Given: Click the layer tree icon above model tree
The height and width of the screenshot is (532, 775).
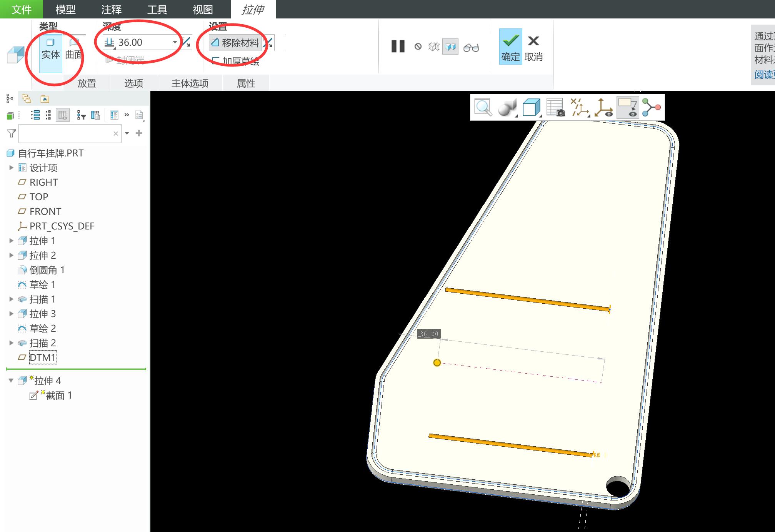Looking at the screenshot, I should click(x=27, y=99).
